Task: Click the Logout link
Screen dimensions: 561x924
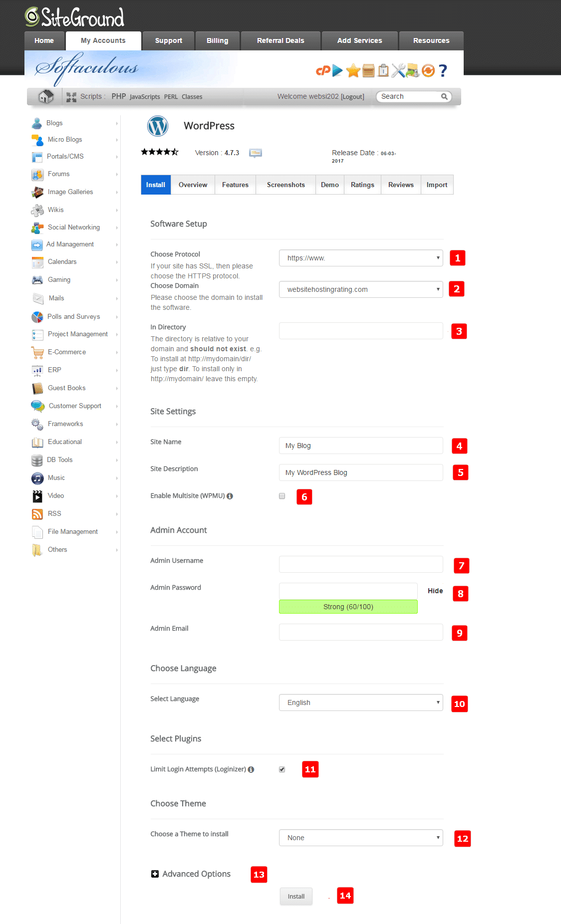Action: click(352, 97)
